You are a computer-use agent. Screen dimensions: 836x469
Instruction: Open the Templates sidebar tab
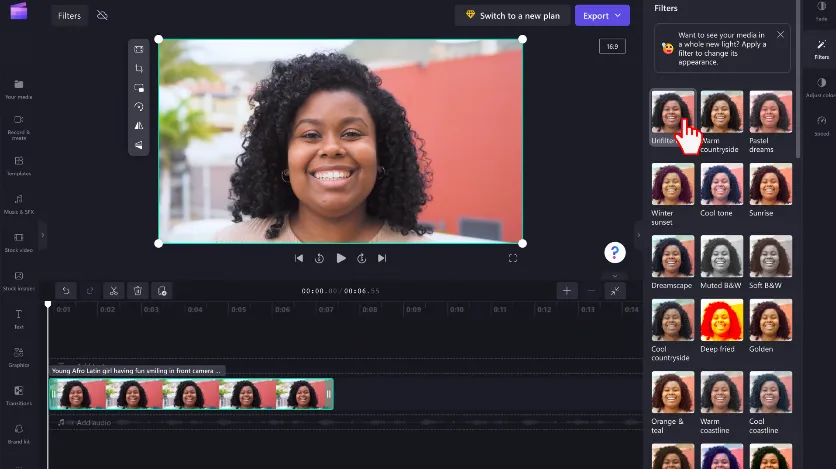coord(19,166)
